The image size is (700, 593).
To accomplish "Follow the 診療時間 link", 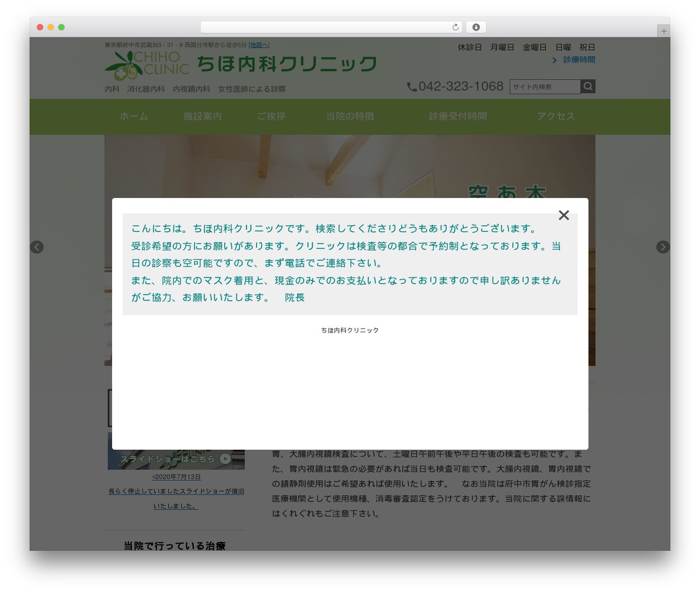I will (579, 60).
